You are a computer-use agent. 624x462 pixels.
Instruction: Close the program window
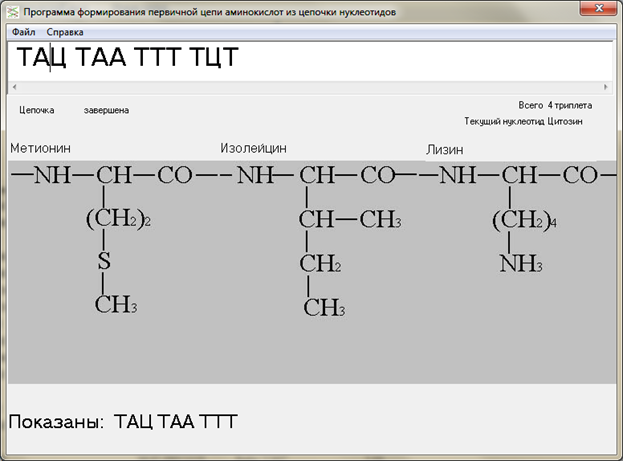[601, 10]
